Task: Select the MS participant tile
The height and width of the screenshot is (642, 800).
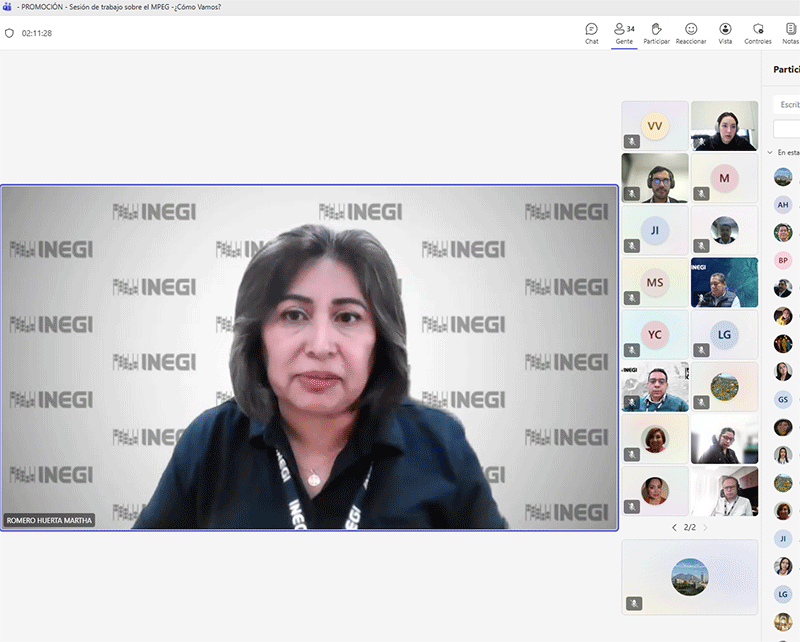Action: pos(655,282)
